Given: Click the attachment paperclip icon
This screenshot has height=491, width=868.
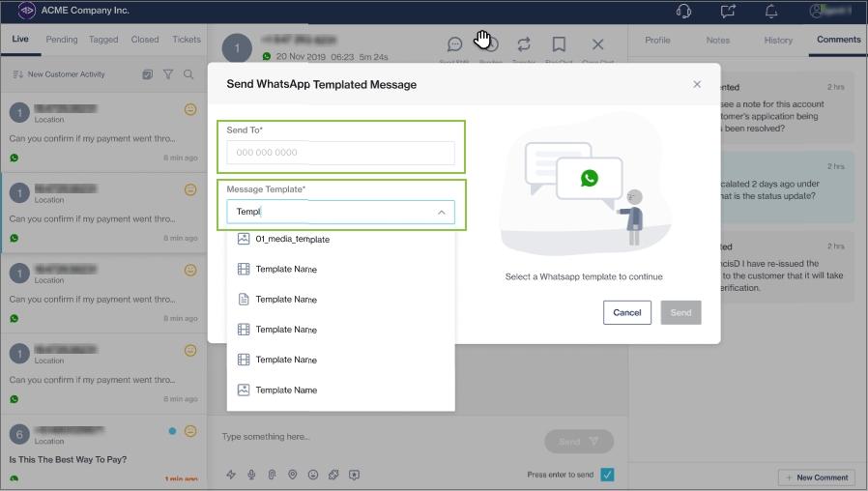Looking at the screenshot, I should point(272,475).
